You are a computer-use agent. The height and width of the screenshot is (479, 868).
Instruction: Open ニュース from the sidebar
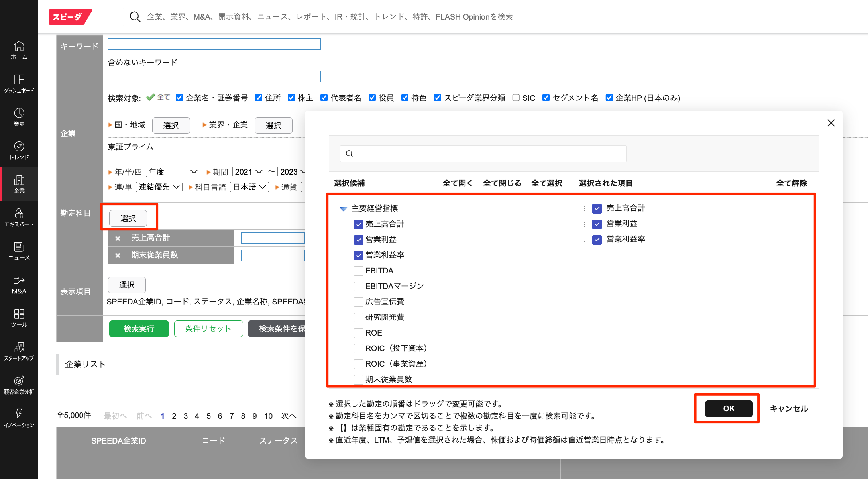click(x=19, y=251)
